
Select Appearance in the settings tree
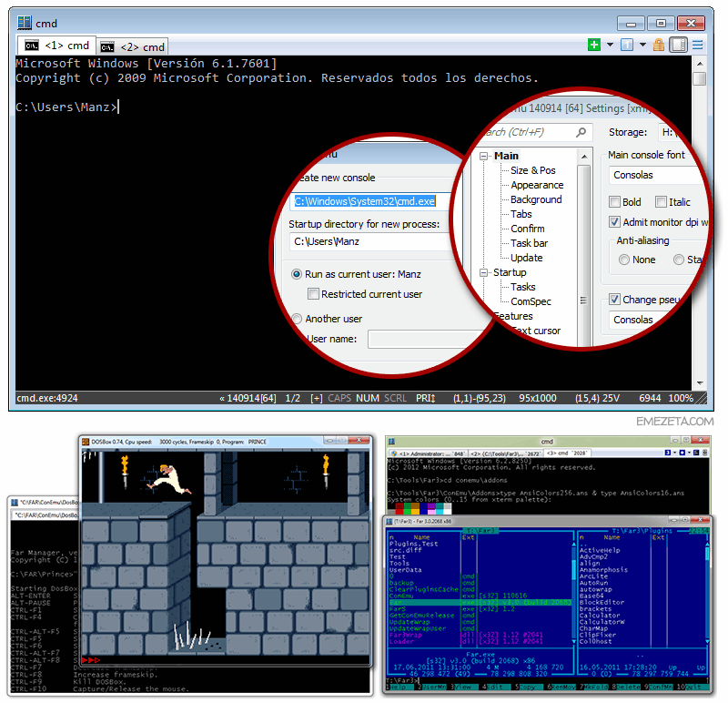coord(537,185)
